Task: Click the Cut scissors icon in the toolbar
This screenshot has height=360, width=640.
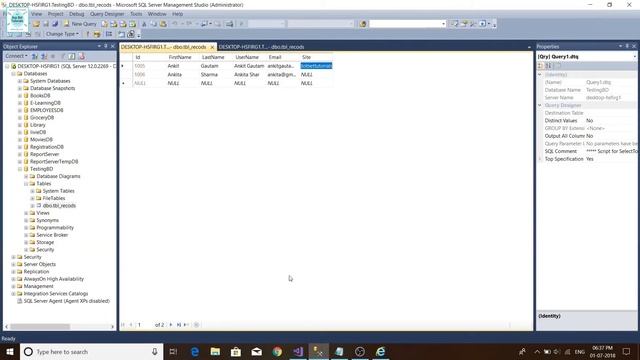Action: [144, 24]
